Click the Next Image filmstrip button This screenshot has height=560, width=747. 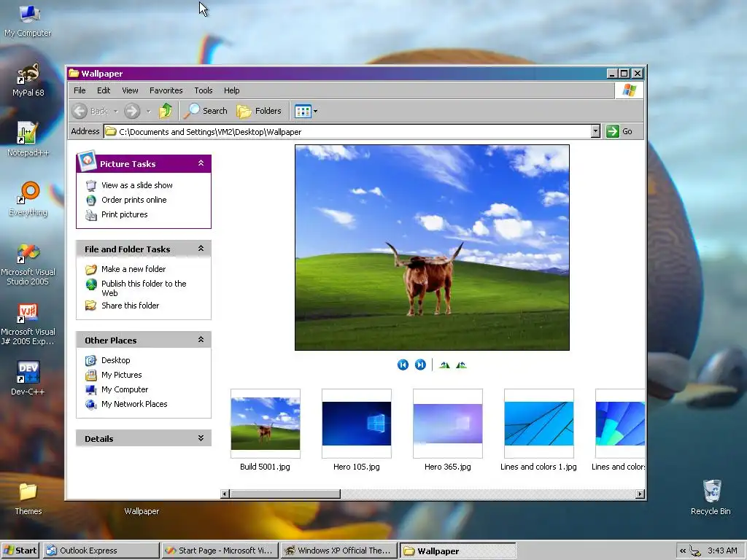[420, 365]
